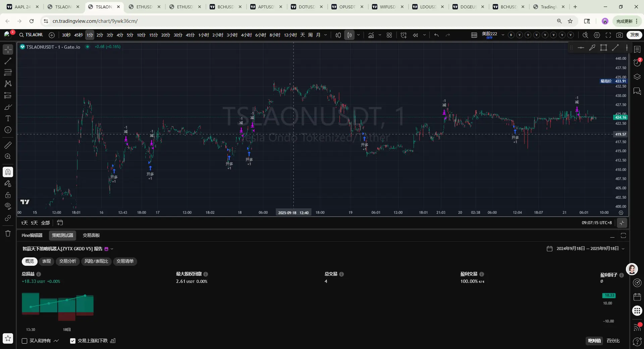Add symbol to compare with plus icon

[x=52, y=35]
